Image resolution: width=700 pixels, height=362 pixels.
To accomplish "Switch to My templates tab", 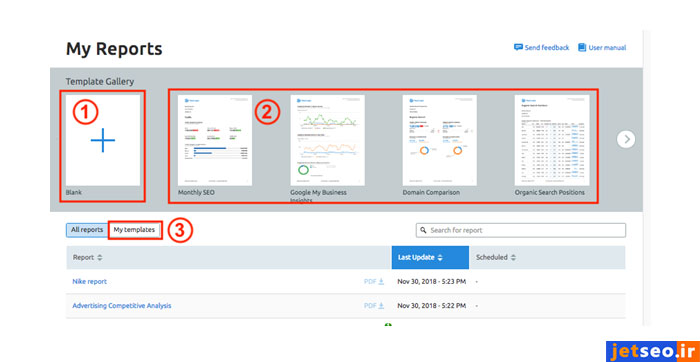I will (134, 230).
